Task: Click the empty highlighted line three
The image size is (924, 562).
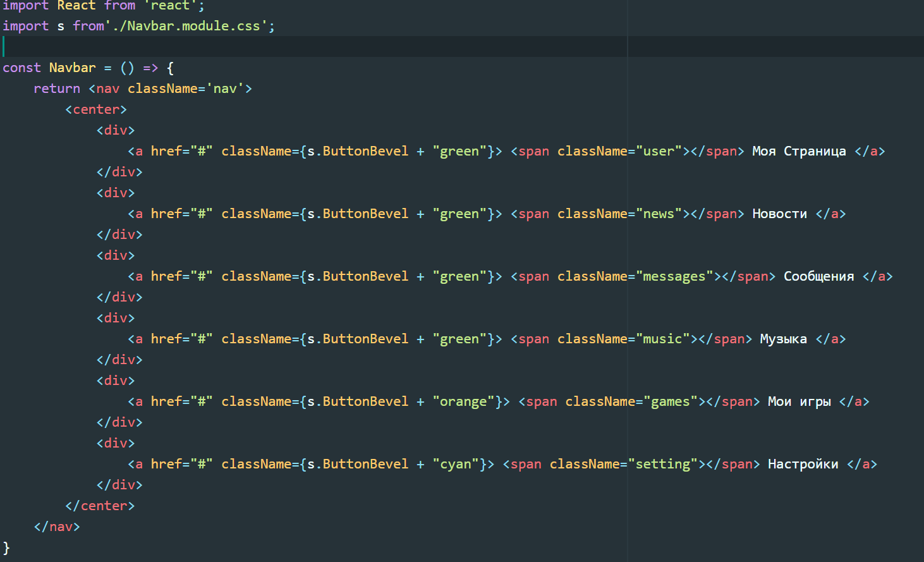Action: (462, 47)
